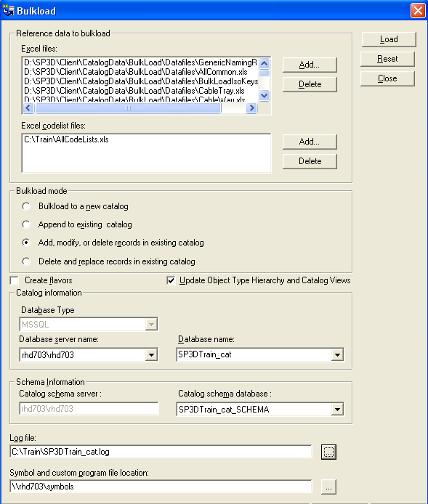The height and width of the screenshot is (504, 428).
Task: Expand the Database name dropdown
Action: click(337, 355)
